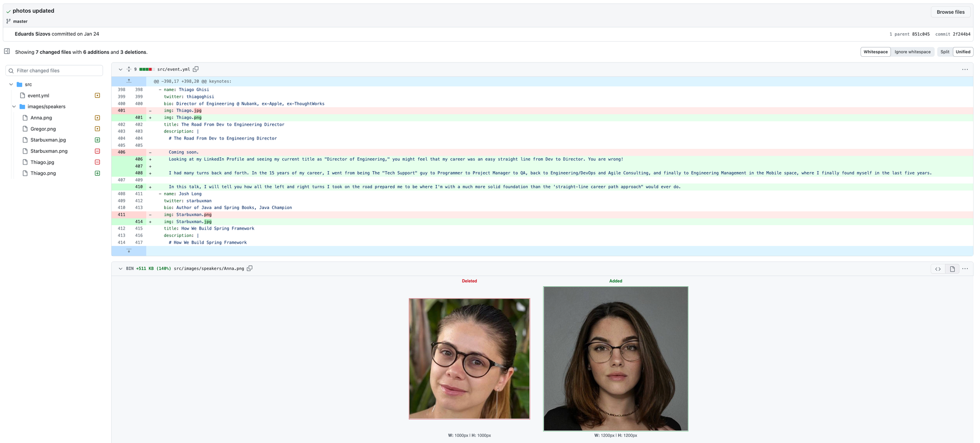Viewport: 980px width, 443px height.
Task: Open the options menu for Anna.png diff
Action: pos(965,269)
